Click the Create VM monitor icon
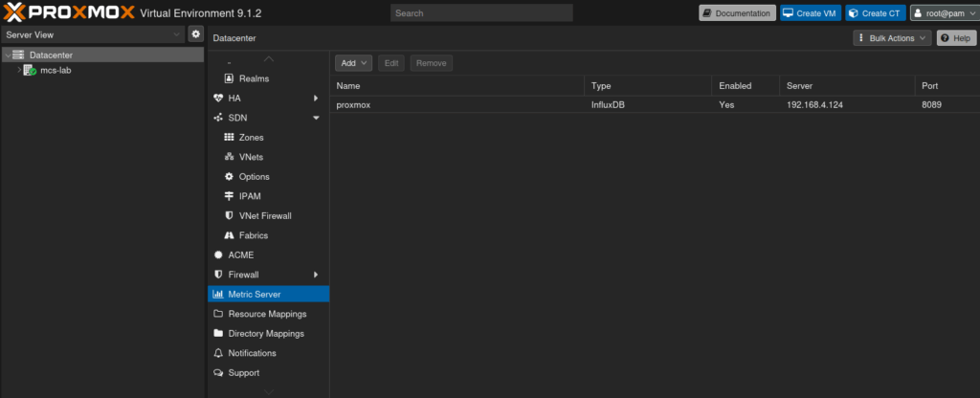980x398 pixels. pyautogui.click(x=789, y=13)
